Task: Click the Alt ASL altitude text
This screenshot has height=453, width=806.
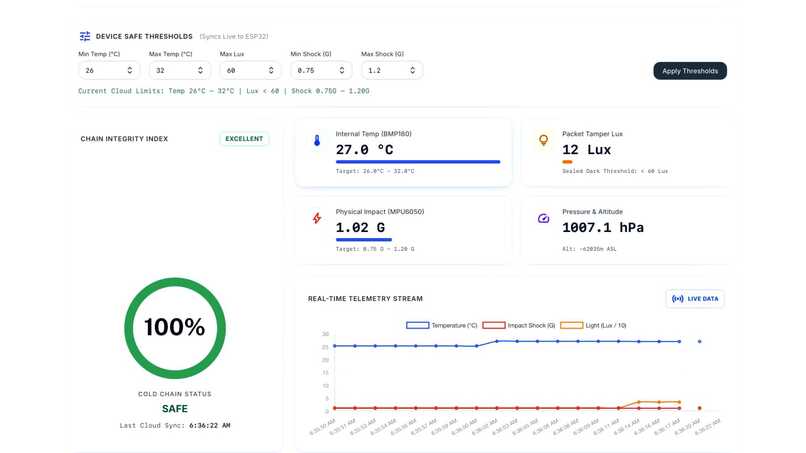Action: click(589, 249)
